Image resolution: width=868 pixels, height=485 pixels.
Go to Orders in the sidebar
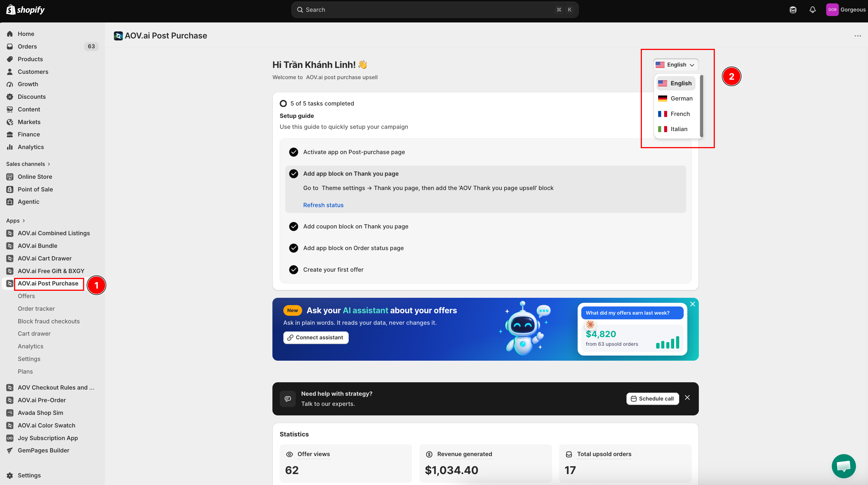point(27,47)
